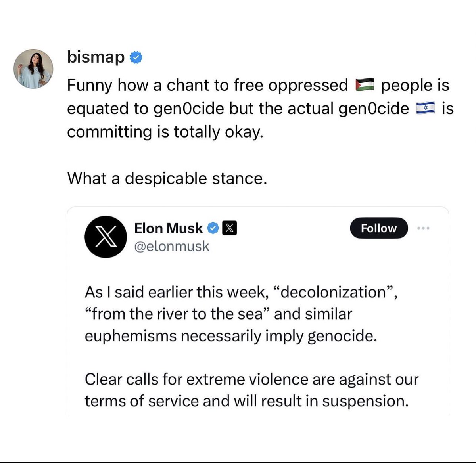Click the Israeli flag emoji
Screen dimensions: 476x463
coord(426,108)
